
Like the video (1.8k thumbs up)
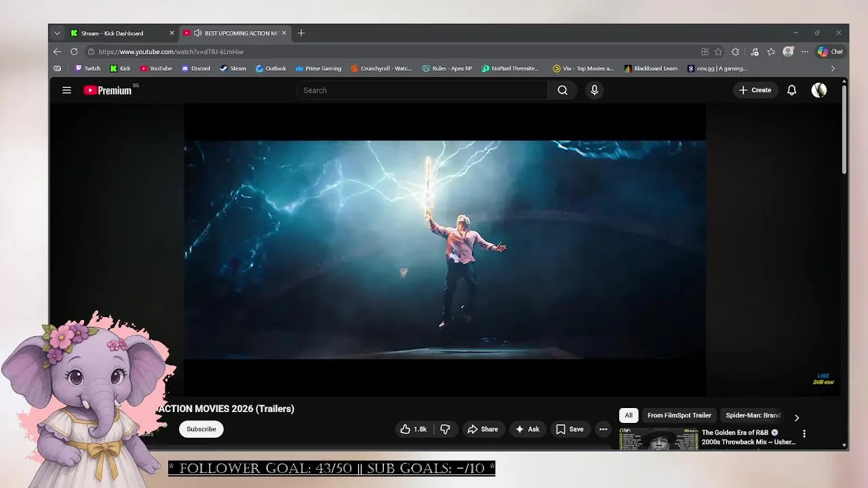[x=413, y=429]
